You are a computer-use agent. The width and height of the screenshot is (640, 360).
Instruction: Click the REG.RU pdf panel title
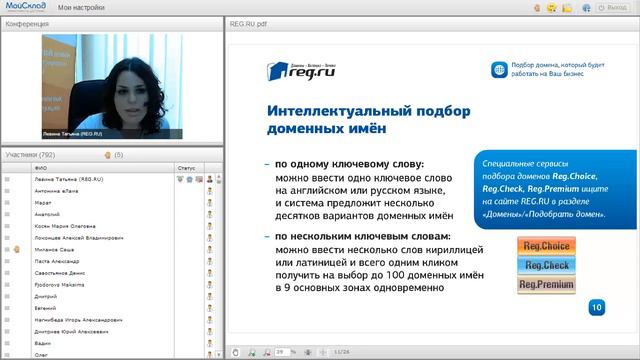click(x=248, y=24)
